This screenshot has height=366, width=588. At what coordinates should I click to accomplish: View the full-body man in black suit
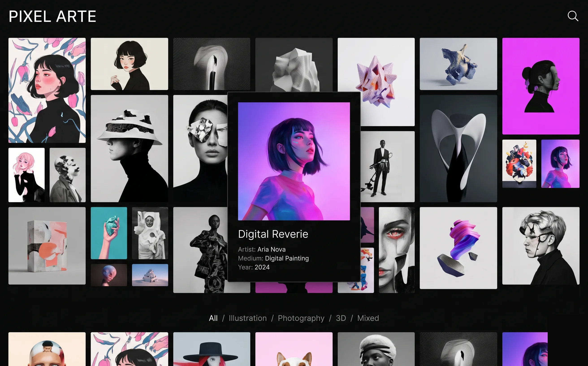click(x=387, y=167)
